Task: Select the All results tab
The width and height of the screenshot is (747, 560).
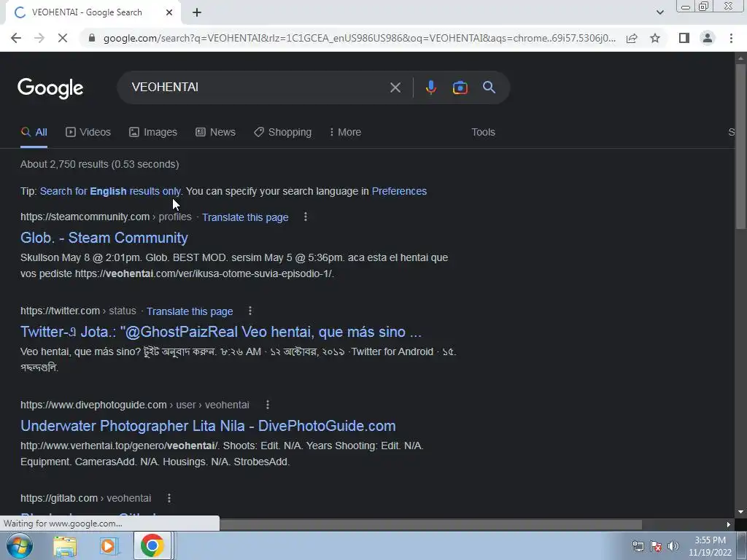Action: [34, 133]
